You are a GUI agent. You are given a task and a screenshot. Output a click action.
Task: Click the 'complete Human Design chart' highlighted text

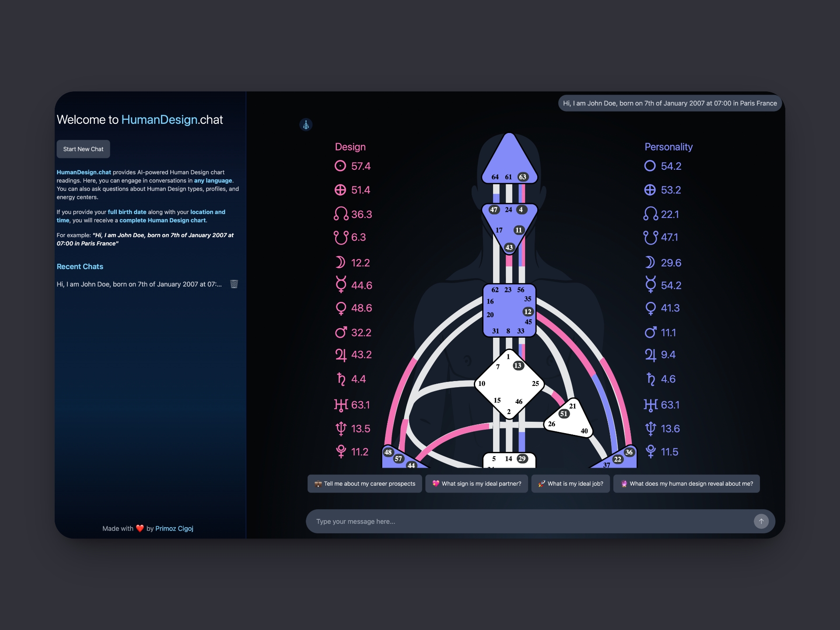[162, 220]
